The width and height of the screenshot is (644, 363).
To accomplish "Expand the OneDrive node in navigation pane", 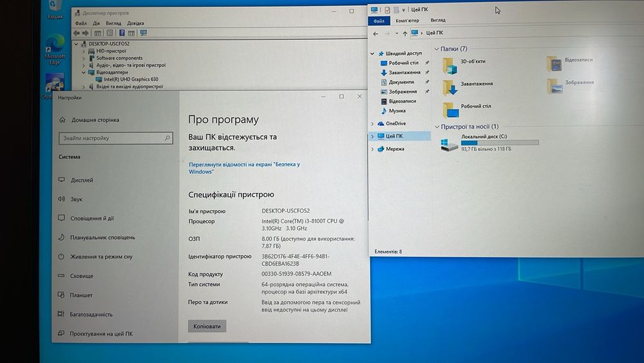I will (372, 123).
